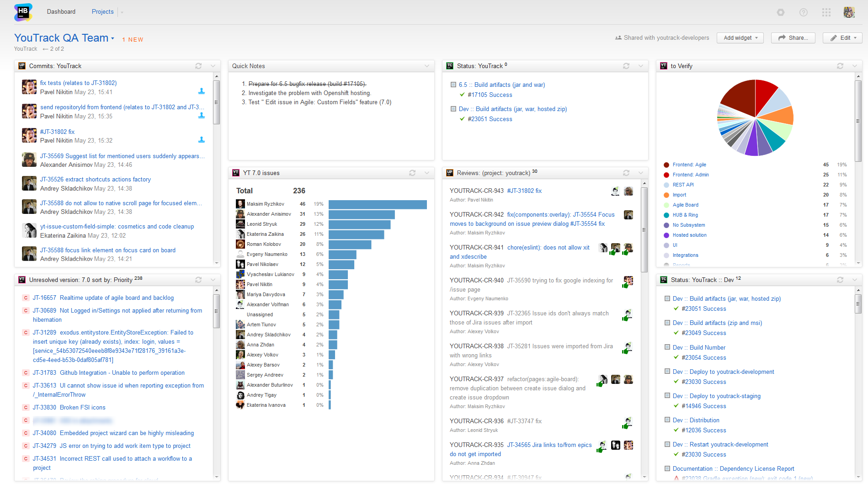Image resolution: width=868 pixels, height=484 pixels.
Task: Toggle Documentation Dependency License Report box
Action: click(667, 468)
